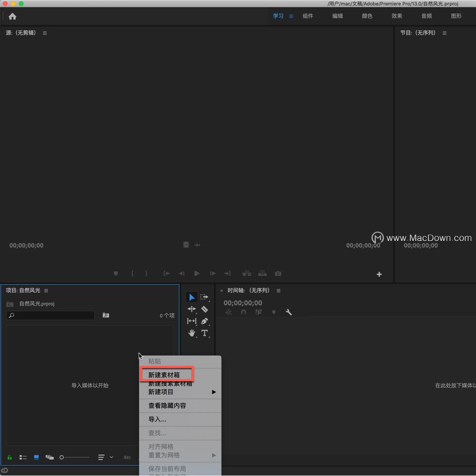The width and height of the screenshot is (476, 476).
Task: Toggle the project writable green lock
Action: click(x=10, y=457)
